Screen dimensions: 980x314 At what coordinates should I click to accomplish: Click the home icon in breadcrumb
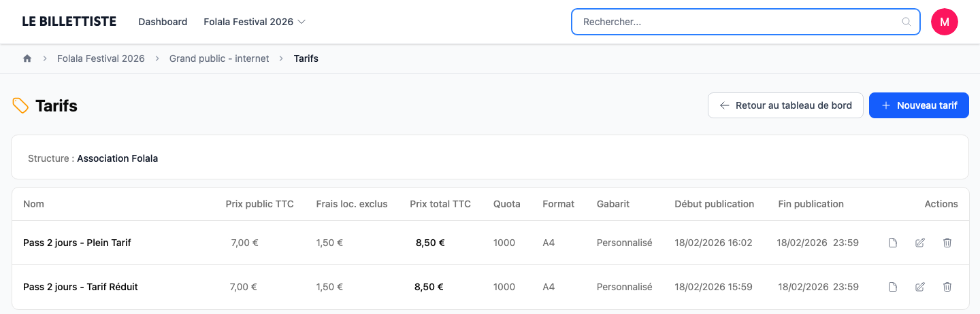tap(27, 58)
